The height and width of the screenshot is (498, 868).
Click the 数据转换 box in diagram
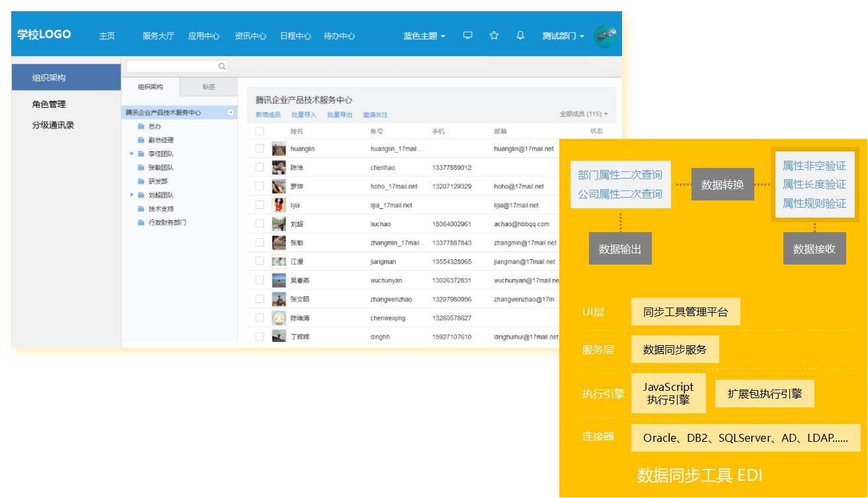coord(723,185)
